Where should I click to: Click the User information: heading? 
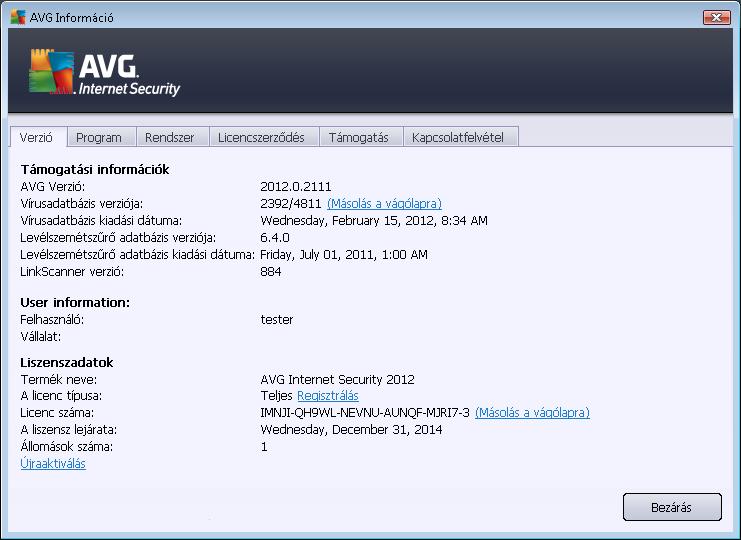[x=75, y=302]
